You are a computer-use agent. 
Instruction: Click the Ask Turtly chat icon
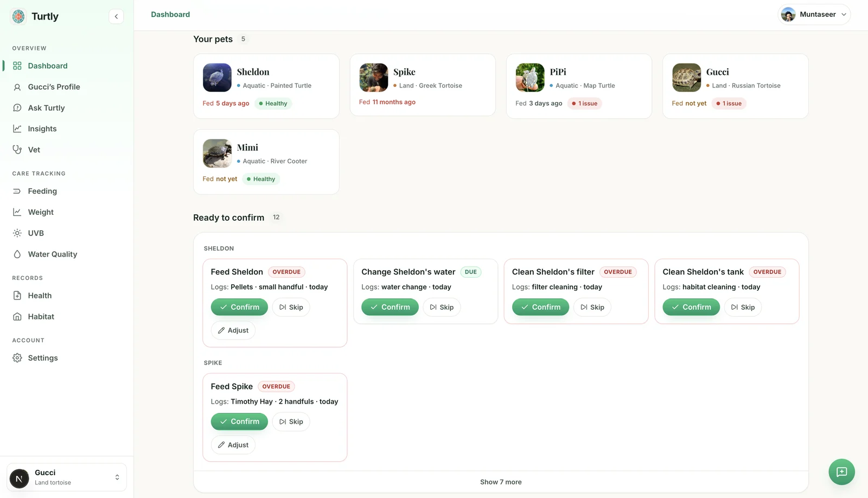[17, 108]
